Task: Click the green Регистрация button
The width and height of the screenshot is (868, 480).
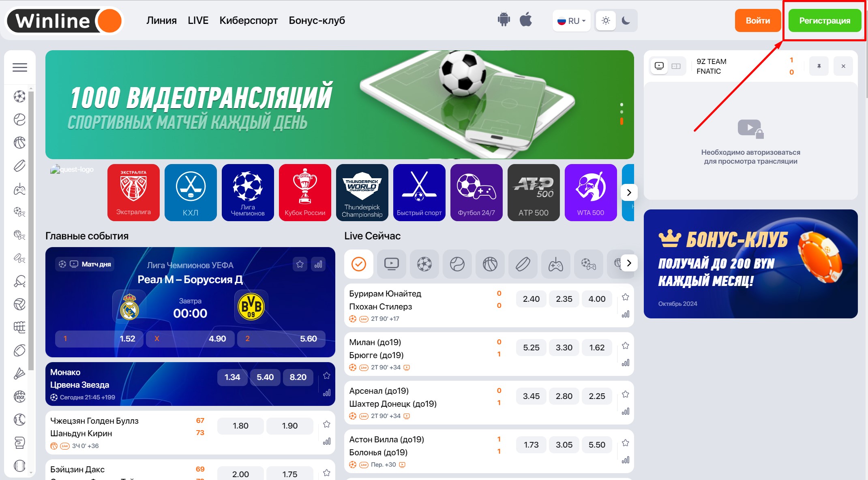Action: click(x=825, y=20)
